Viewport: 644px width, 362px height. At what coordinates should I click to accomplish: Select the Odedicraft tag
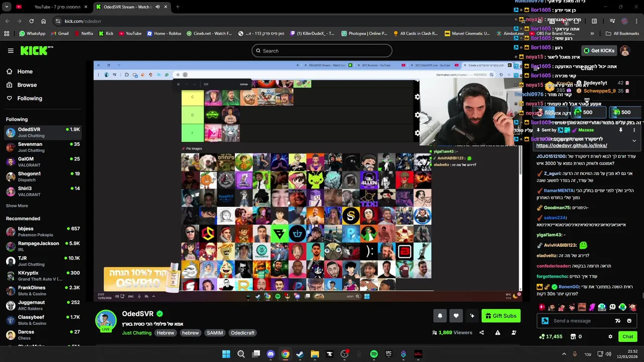point(243,333)
